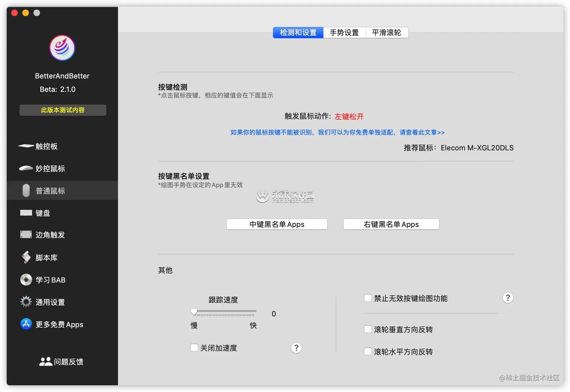This screenshot has width=570, height=392.
Task: Enable 滚轮垂直方向反转 checkbox
Action: click(368, 329)
